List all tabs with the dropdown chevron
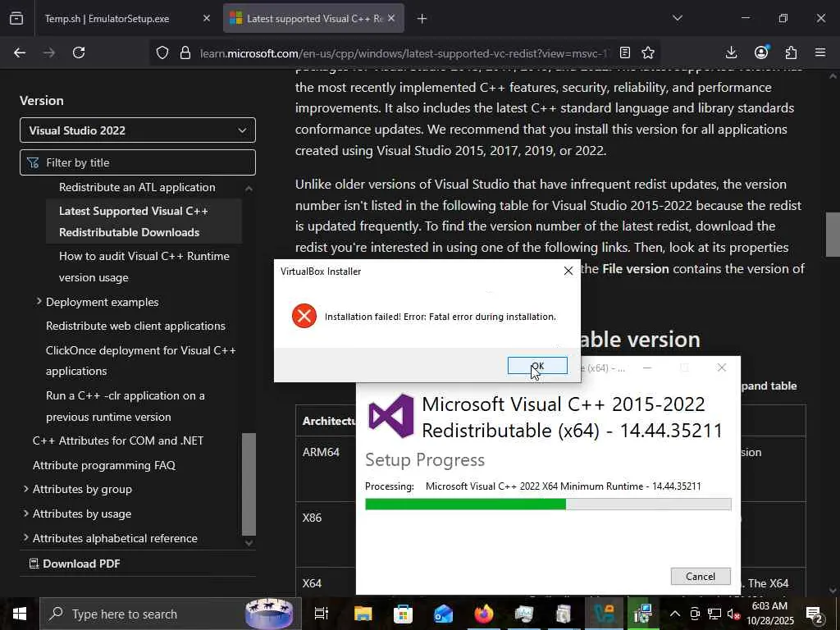Screen dimensions: 840x630 (x=677, y=18)
